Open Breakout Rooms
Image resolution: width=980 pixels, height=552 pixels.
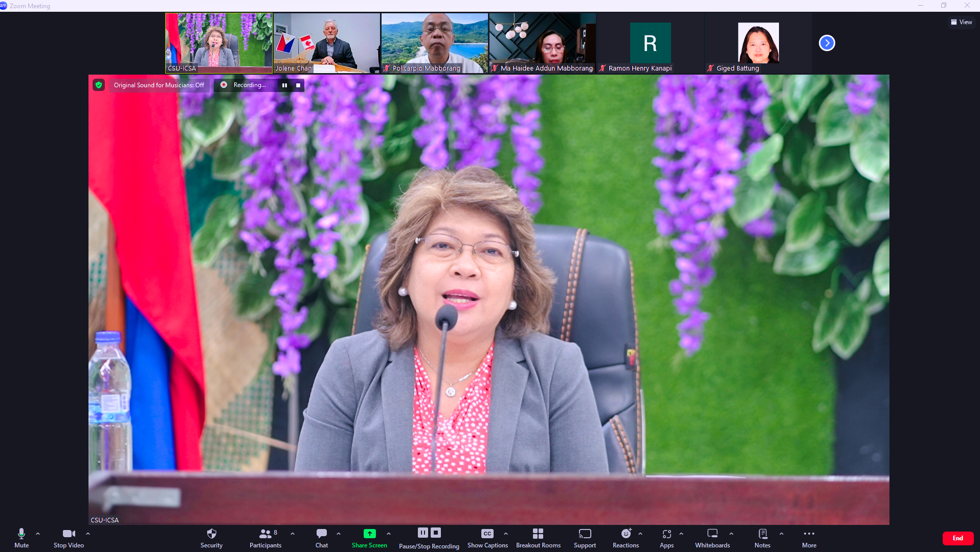(x=538, y=538)
